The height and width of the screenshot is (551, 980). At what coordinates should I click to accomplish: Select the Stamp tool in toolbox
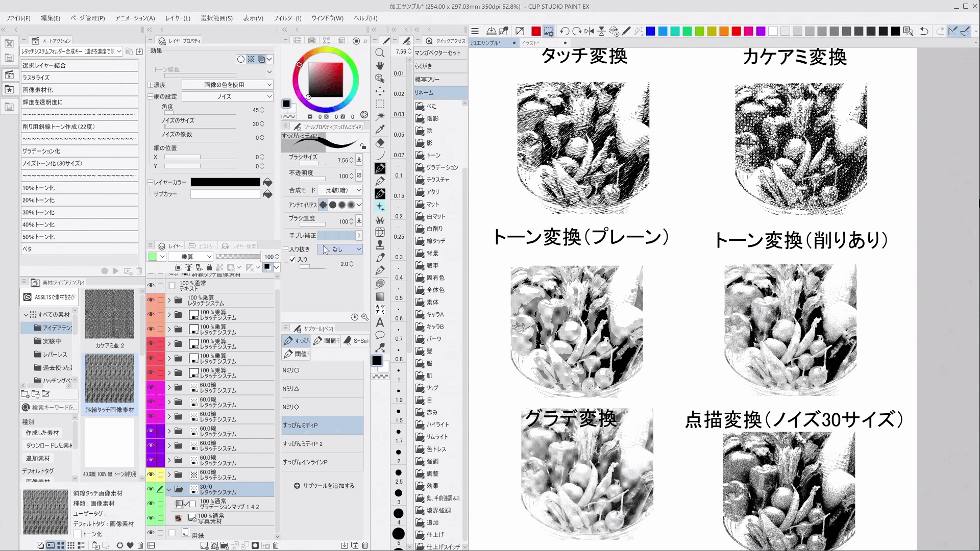pos(380,245)
